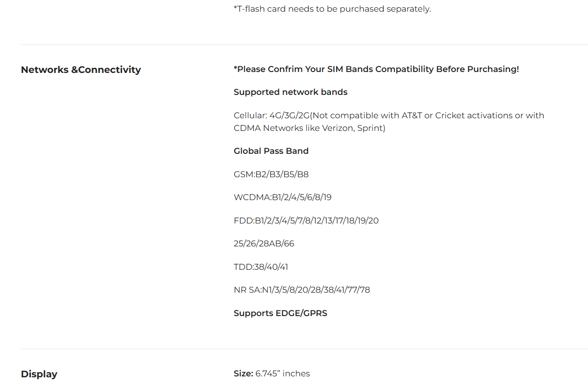
Task: Select the SIM bands compatibility warning text
Action: [x=376, y=69]
